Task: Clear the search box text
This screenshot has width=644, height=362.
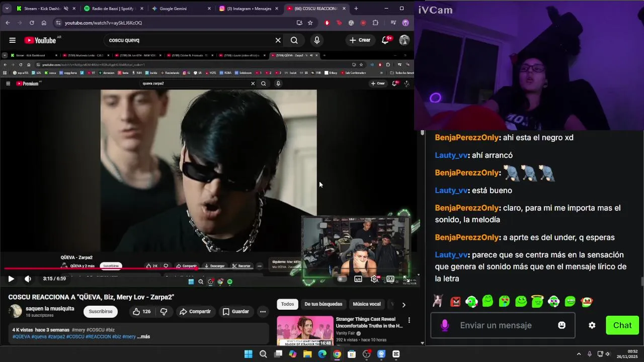Action: point(278,40)
